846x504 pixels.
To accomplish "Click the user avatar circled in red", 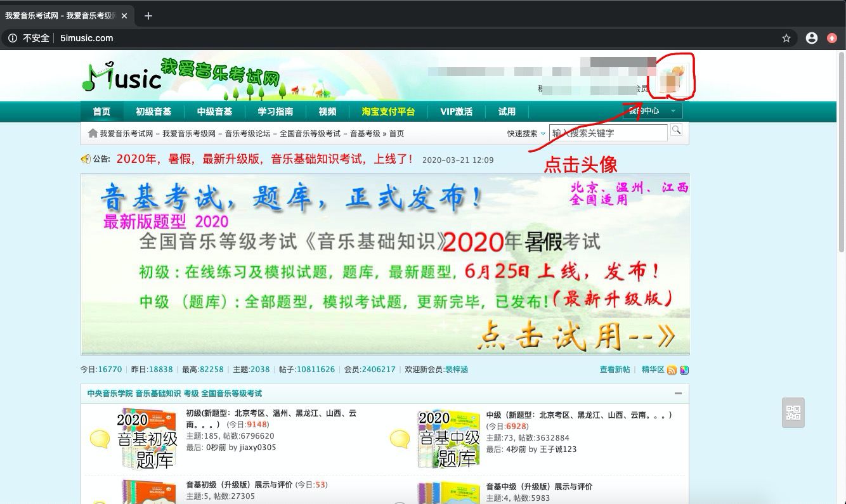I will tap(672, 81).
